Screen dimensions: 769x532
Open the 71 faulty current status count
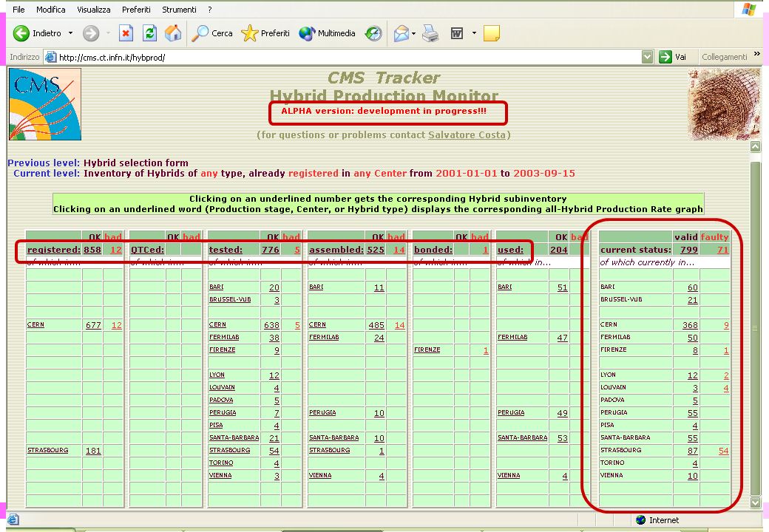click(723, 249)
